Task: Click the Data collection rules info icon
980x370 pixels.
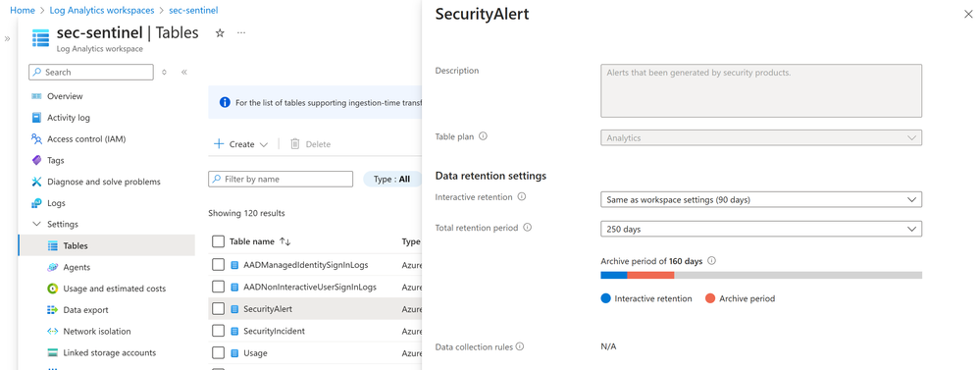Action: [520, 346]
